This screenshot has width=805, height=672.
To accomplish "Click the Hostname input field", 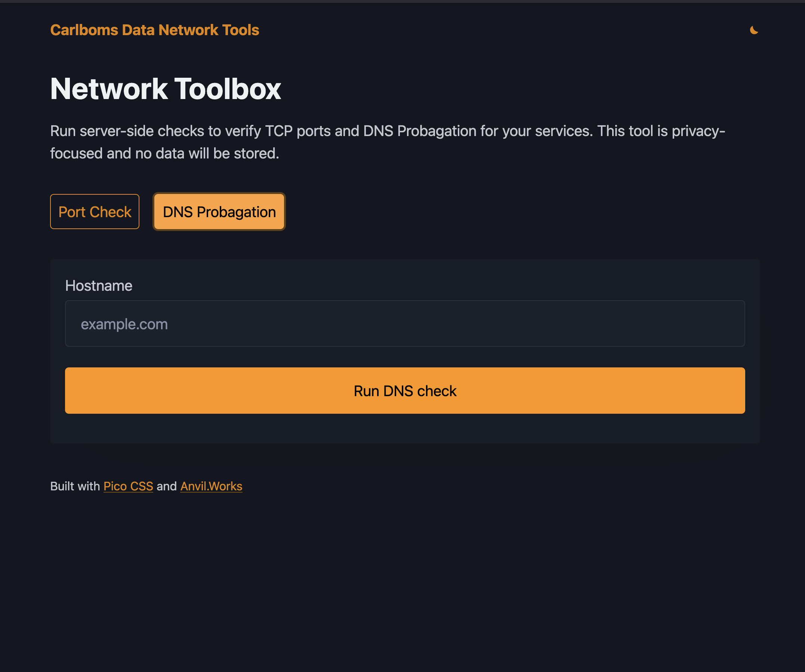I will [405, 324].
